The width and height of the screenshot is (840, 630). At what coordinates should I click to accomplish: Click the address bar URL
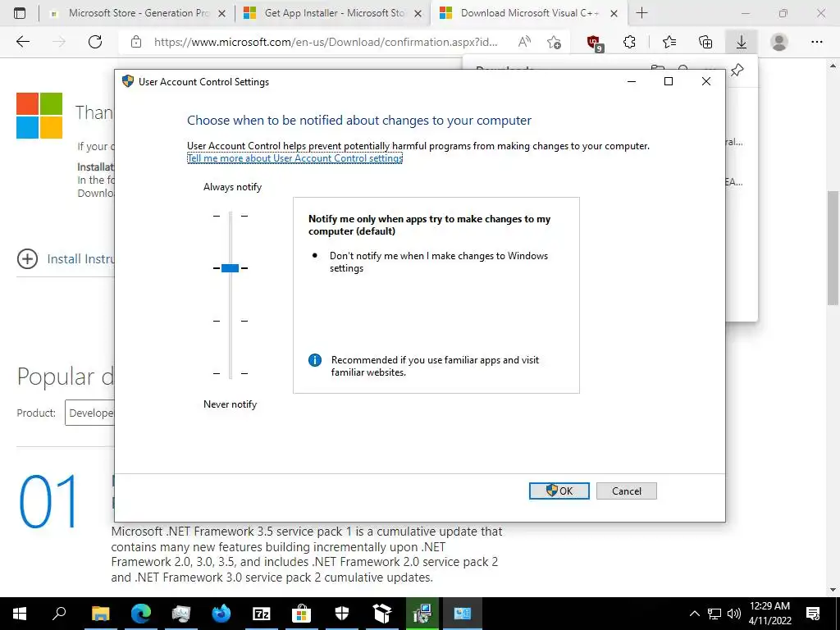tap(326, 42)
